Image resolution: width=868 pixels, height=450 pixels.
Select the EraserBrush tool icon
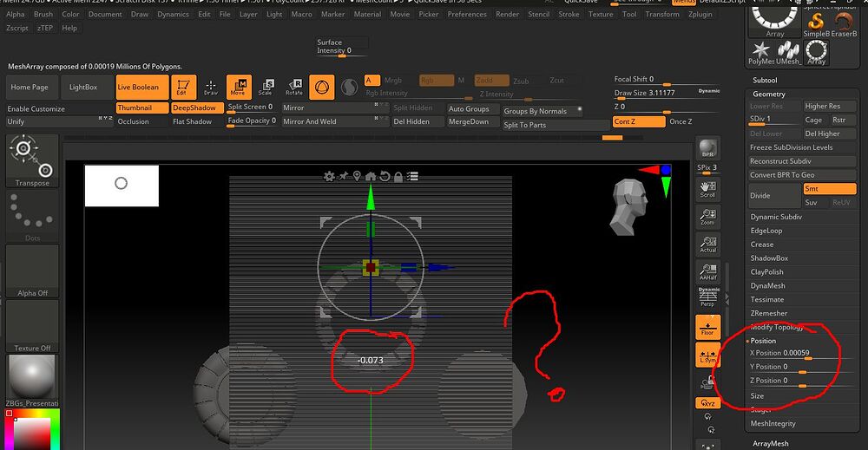845,25
